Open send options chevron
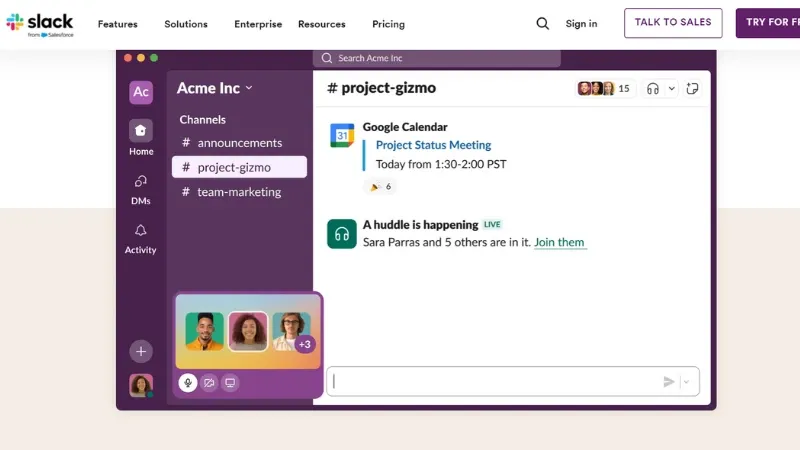The width and height of the screenshot is (800, 450). tap(687, 382)
